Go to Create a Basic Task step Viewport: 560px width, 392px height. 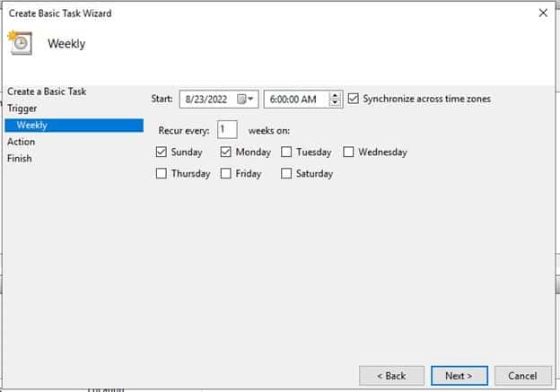coord(47,91)
